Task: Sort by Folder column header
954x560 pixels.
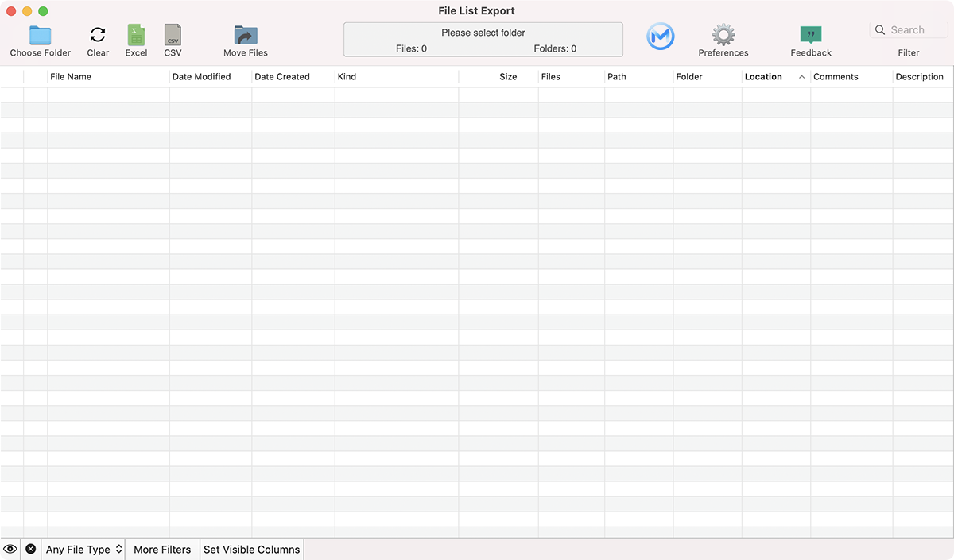Action: [x=708, y=77]
